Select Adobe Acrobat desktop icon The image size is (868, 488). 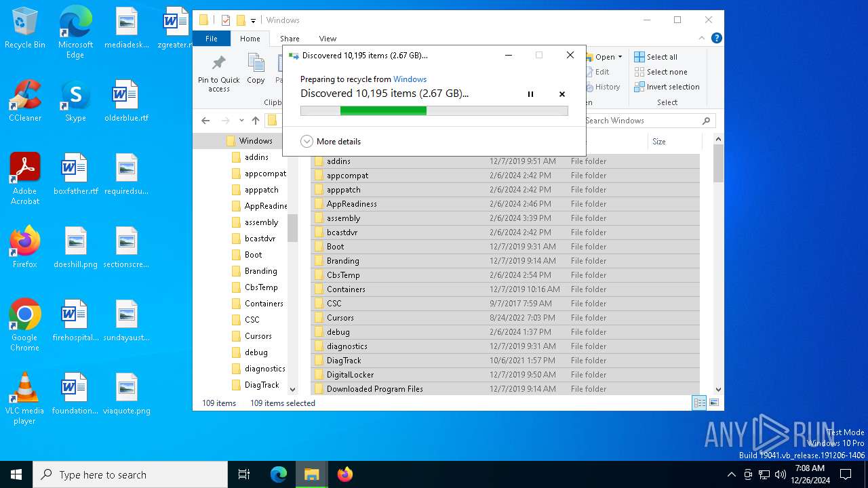(25, 179)
